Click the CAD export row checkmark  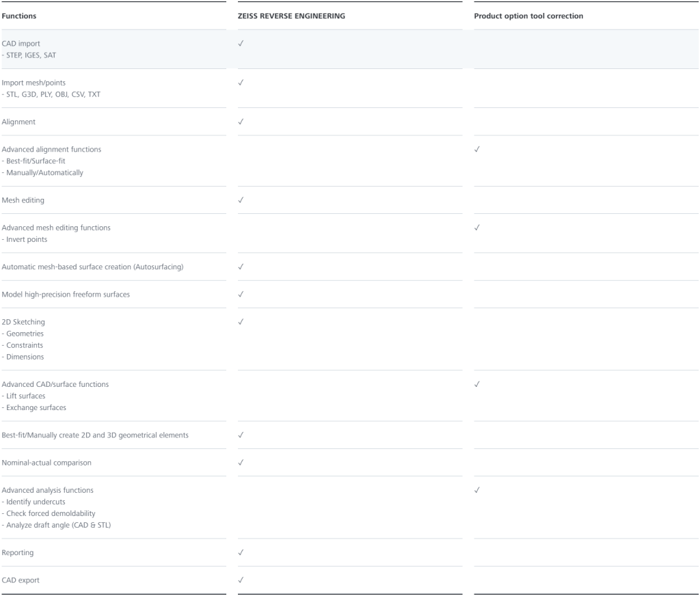click(241, 580)
